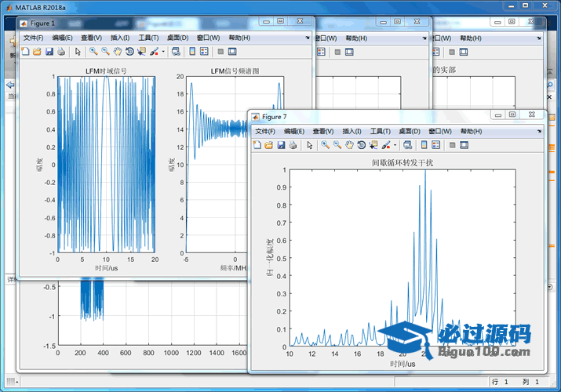
Task: Select Data Cursor tool in Figure 7
Action: (x=373, y=145)
